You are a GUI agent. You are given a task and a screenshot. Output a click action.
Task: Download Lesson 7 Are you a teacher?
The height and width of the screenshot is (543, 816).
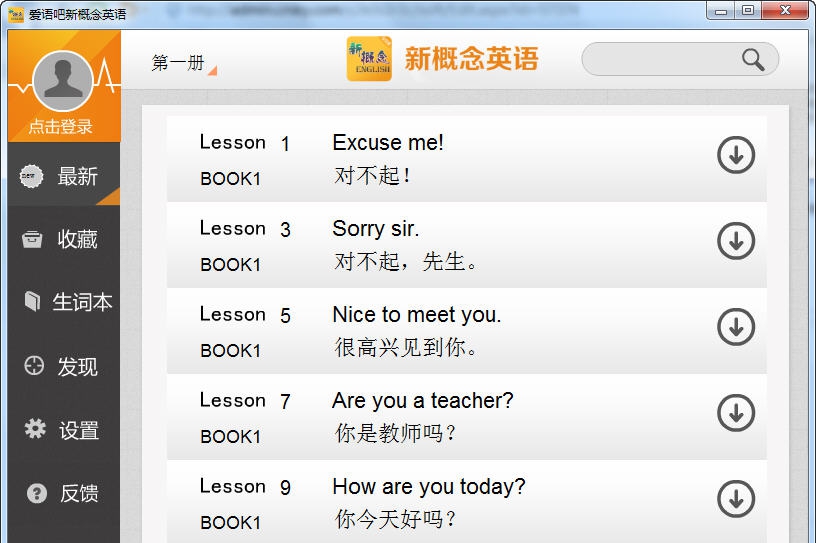pos(736,413)
